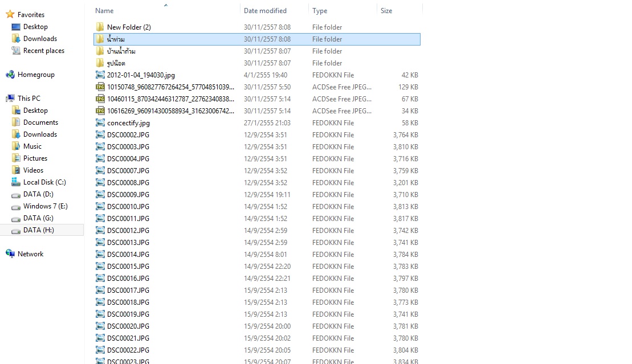632x364 pixels.
Task: Select file DSC00015.JPG
Action: point(257,267)
